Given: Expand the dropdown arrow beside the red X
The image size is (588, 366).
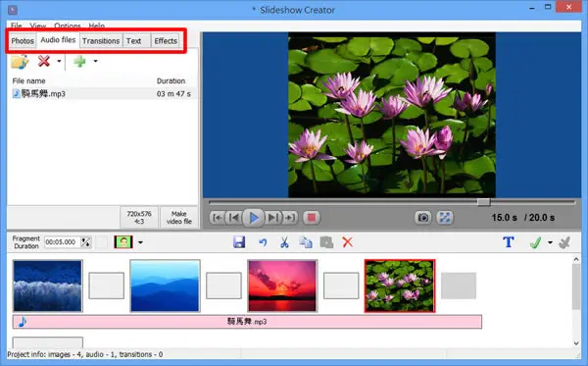Looking at the screenshot, I should pyautogui.click(x=59, y=61).
